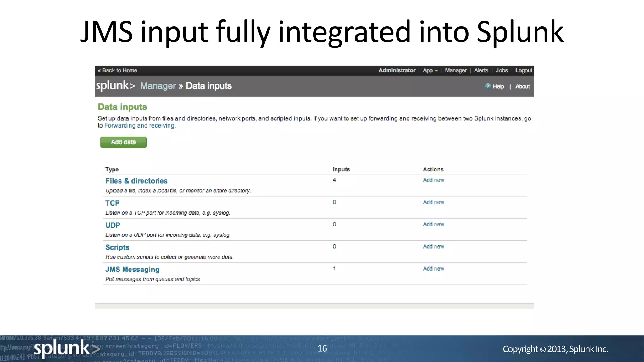Open the About link

pyautogui.click(x=522, y=86)
